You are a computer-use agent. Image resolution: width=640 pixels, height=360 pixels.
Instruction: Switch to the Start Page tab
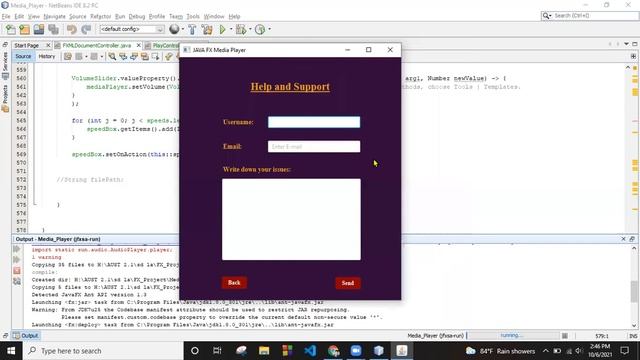pyautogui.click(x=27, y=45)
